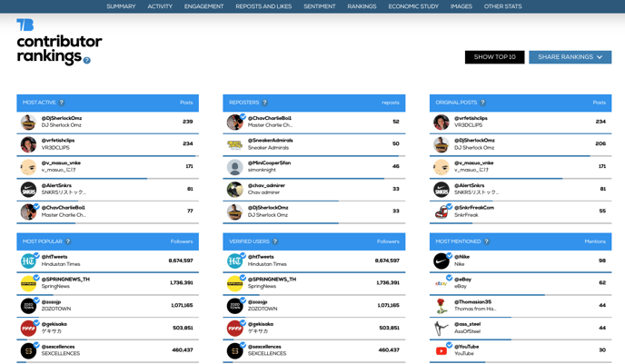
Task: Open @AlertSnkrs avatar in Most Active
Action: coord(28,190)
